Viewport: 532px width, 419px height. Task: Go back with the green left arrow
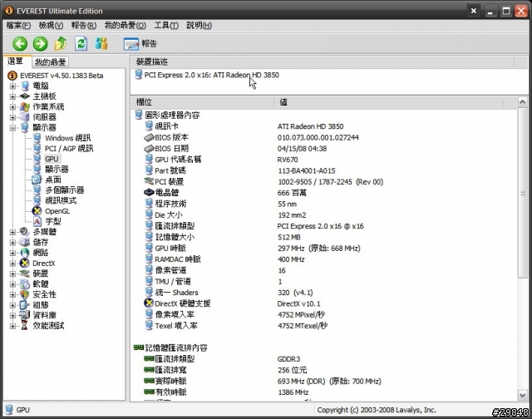tap(20, 43)
